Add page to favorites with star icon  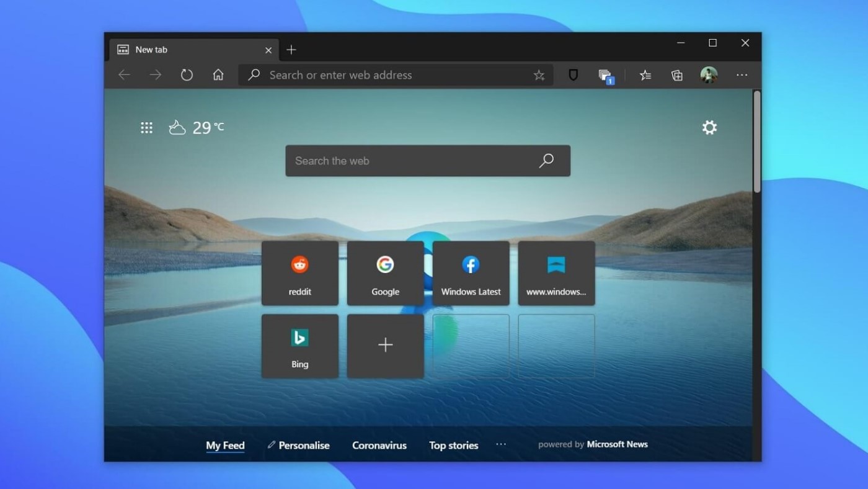[539, 75]
